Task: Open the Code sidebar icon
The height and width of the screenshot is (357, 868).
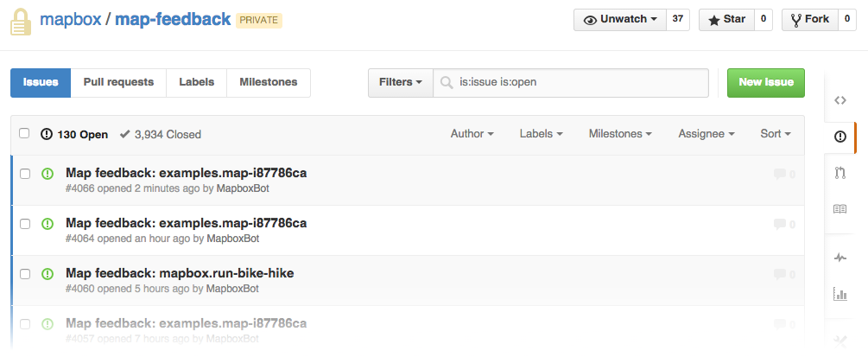Action: pos(840,100)
